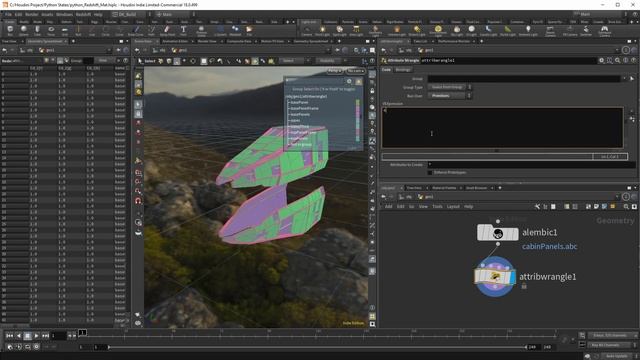This screenshot has width=640, height=360.
Task: Select the Grid shelf tool
Action: click(64, 30)
